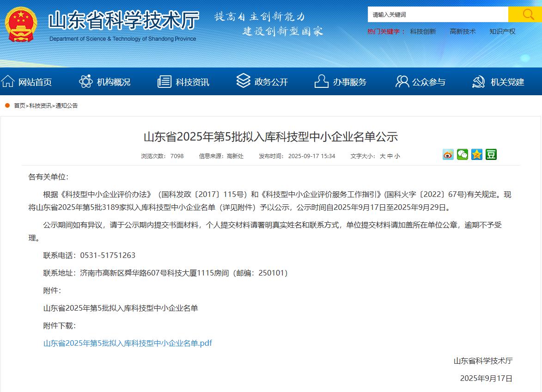Click the party emblem icon for 机关党建
Image resolution: width=542 pixels, height=392 pixels.
coord(479,82)
